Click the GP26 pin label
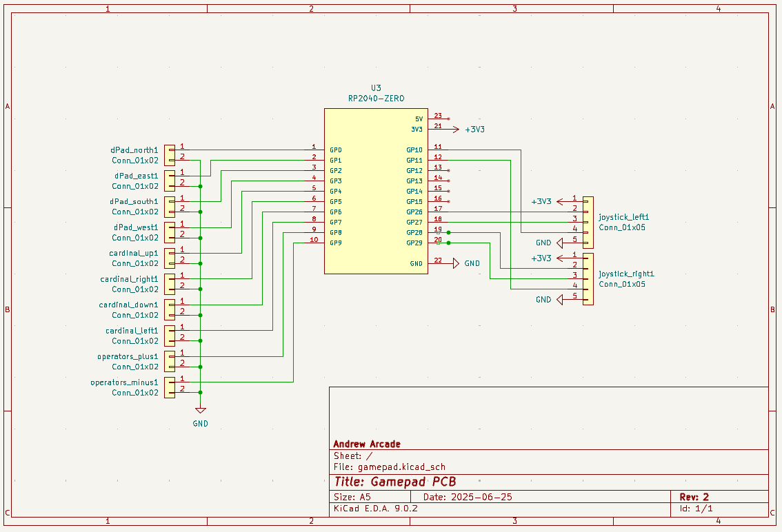This screenshot has width=782, height=532. (x=414, y=212)
